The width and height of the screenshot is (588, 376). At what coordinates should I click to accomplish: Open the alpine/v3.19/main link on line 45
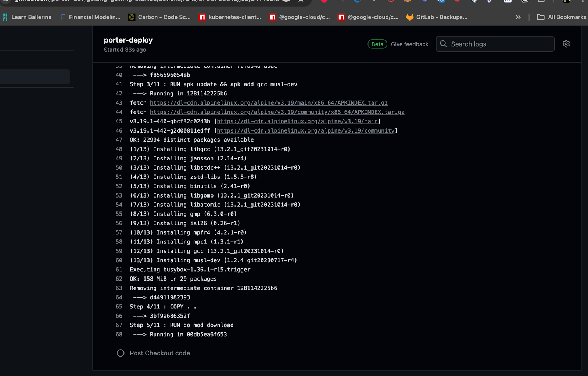point(297,121)
